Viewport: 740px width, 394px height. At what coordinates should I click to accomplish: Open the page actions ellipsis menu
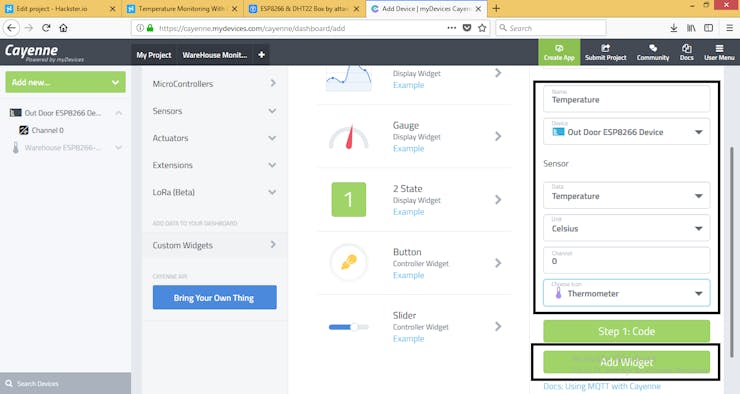click(452, 28)
